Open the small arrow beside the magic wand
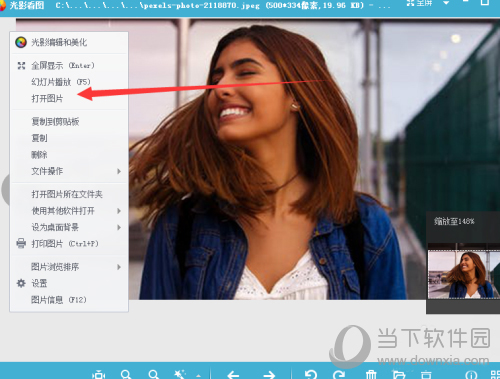 point(198,376)
